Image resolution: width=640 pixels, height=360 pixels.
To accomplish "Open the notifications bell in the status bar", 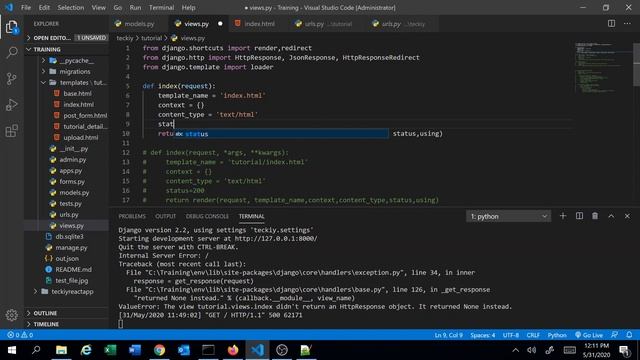I will coord(629,335).
